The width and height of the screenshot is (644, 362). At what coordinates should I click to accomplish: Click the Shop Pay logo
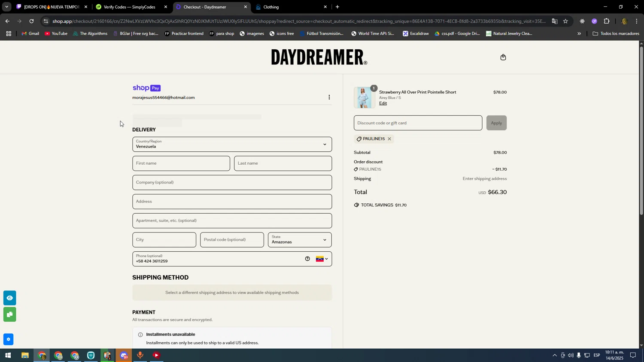146,88
